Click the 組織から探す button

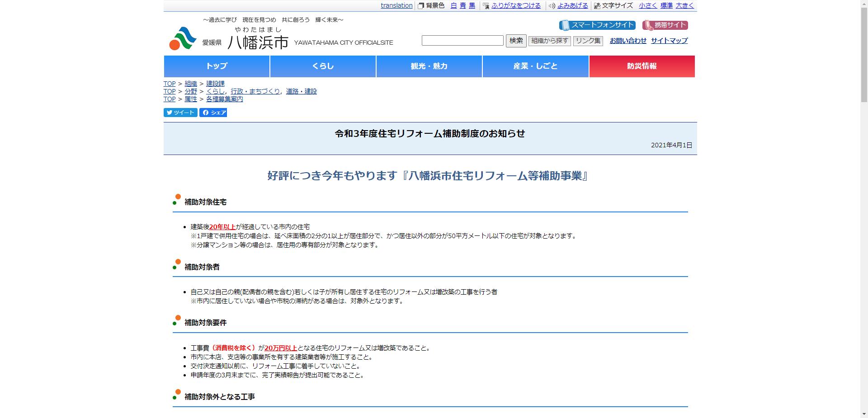pyautogui.click(x=548, y=41)
